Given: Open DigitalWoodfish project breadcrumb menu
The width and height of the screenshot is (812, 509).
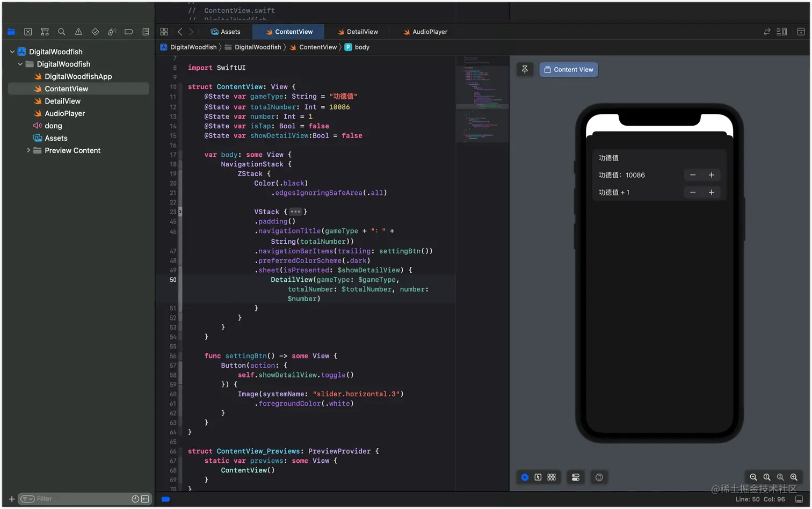Looking at the screenshot, I should pos(189,47).
